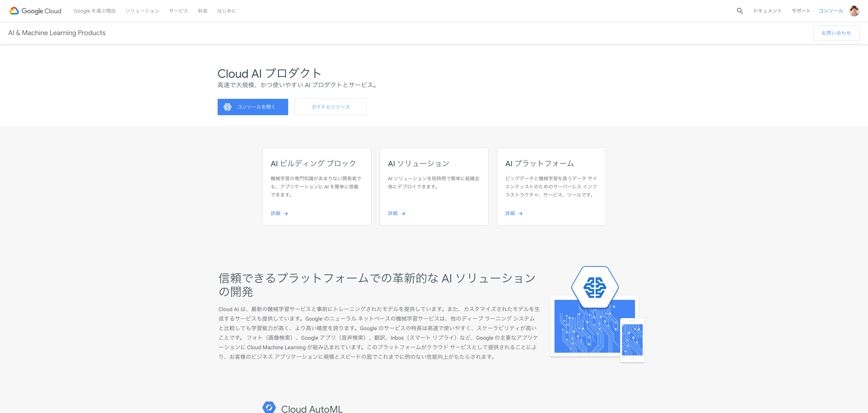Click the Cloud AI プロダクト heading
This screenshot has height=413, width=868.
pos(269,73)
